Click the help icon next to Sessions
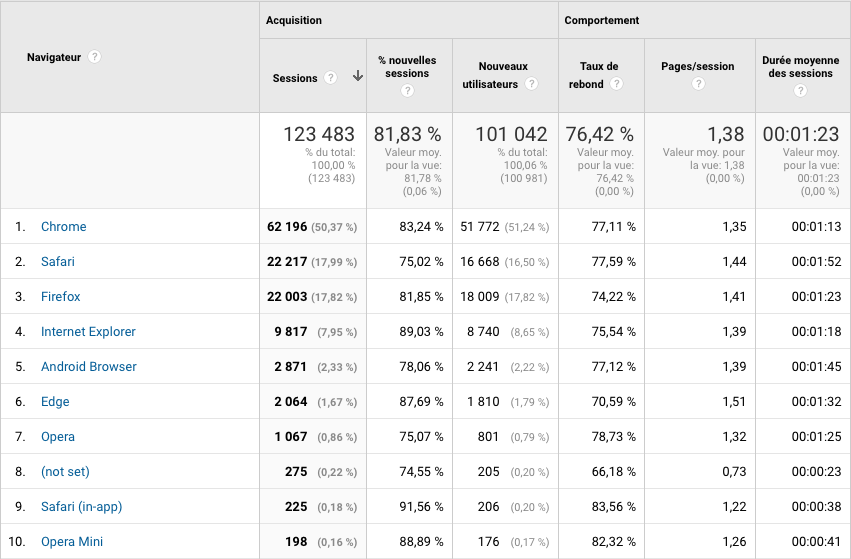 (330, 78)
